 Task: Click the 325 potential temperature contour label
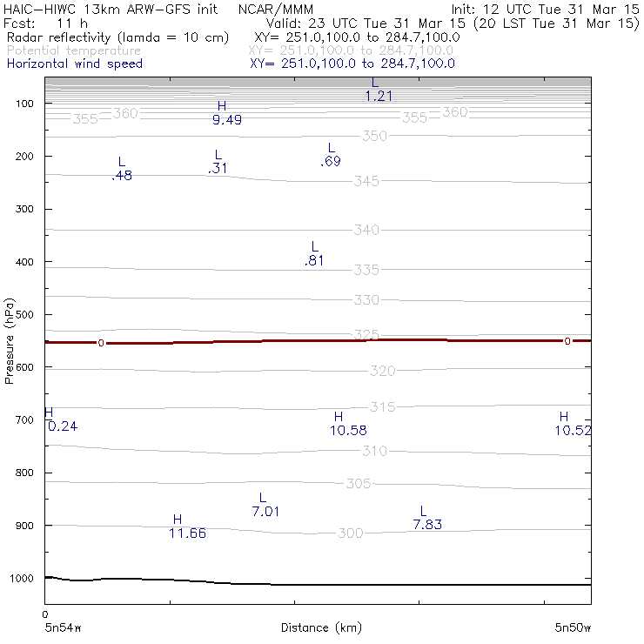pyautogui.click(x=366, y=334)
